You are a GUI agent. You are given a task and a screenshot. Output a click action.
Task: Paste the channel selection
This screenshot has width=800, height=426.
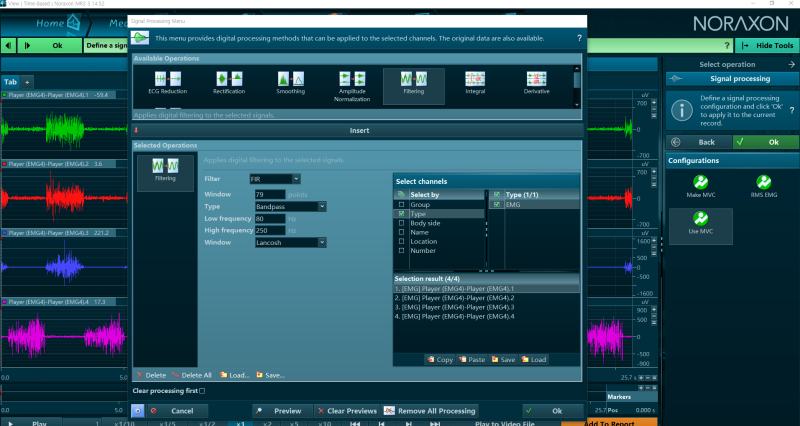click(x=472, y=360)
